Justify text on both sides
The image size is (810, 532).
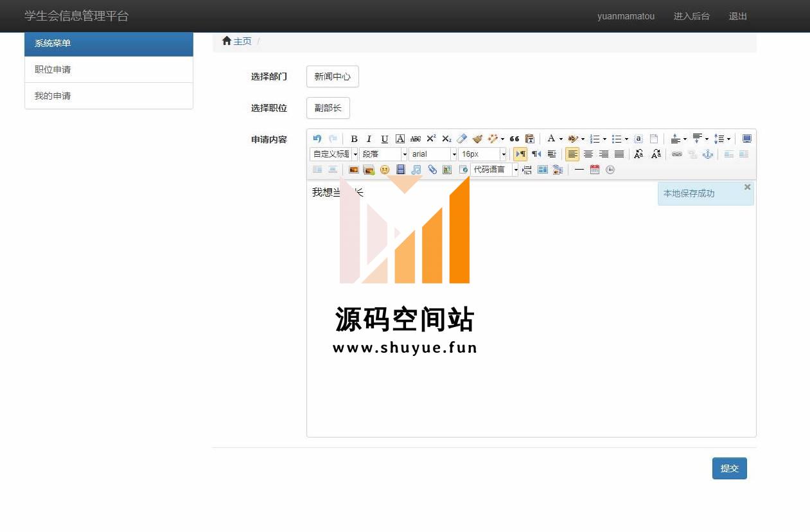pos(619,154)
